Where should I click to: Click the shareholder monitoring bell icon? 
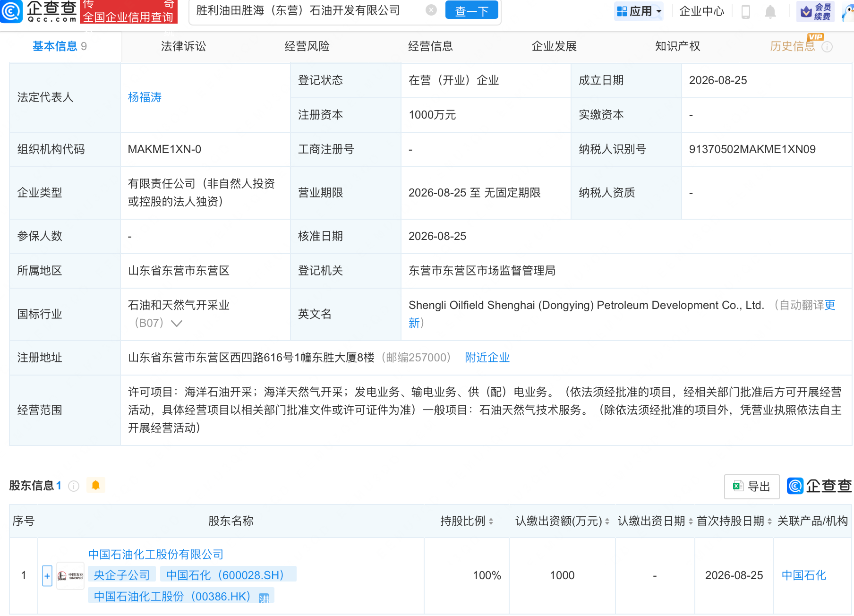click(x=95, y=485)
